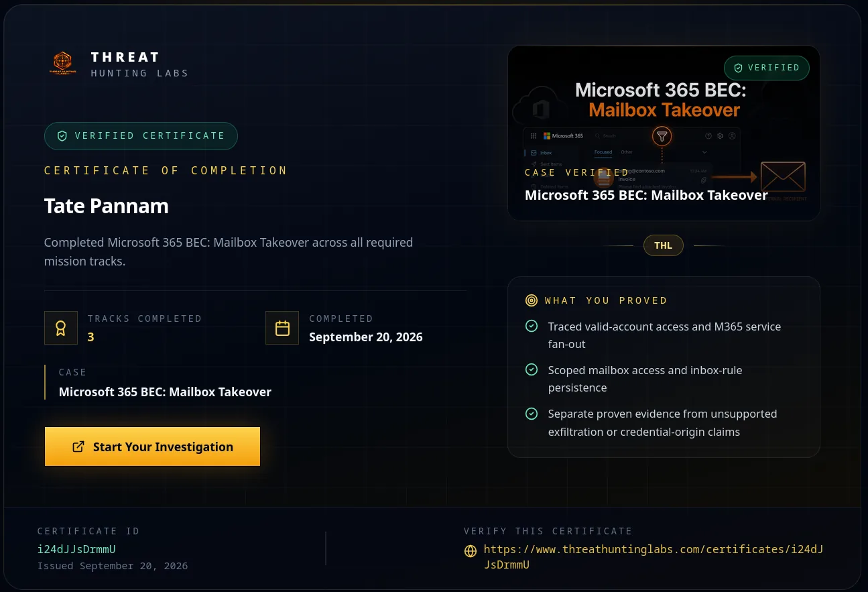
Task: Click the white case title on the thumbnail card
Action: [x=646, y=195]
